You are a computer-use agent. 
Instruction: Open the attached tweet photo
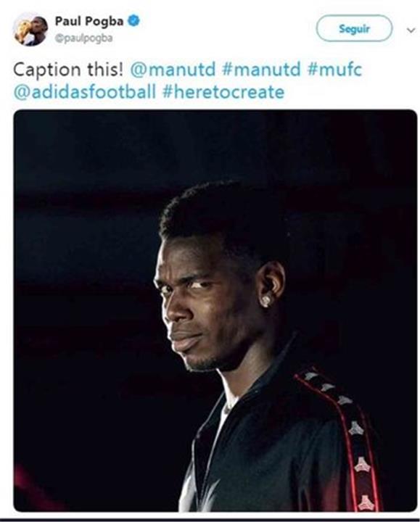(215, 310)
